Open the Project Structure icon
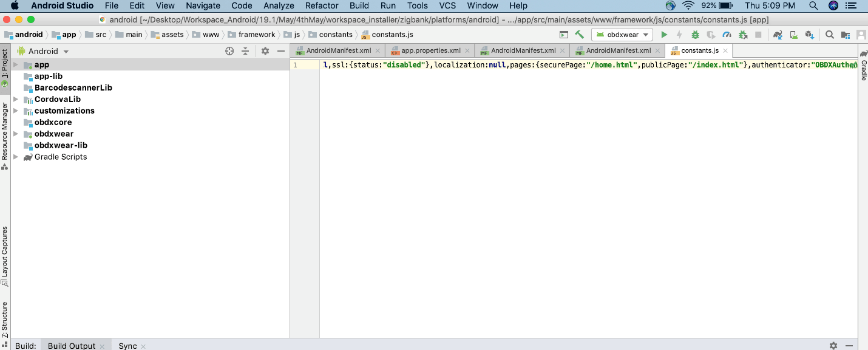This screenshot has width=868, height=350. pyautogui.click(x=844, y=35)
